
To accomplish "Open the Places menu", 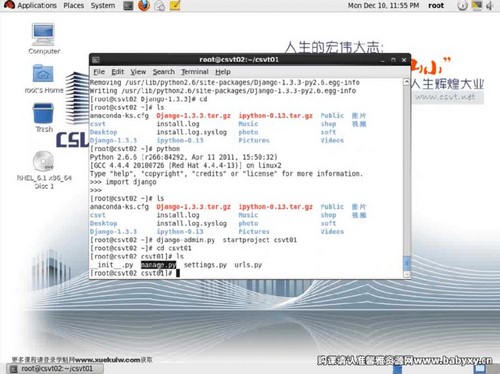I will (x=74, y=6).
